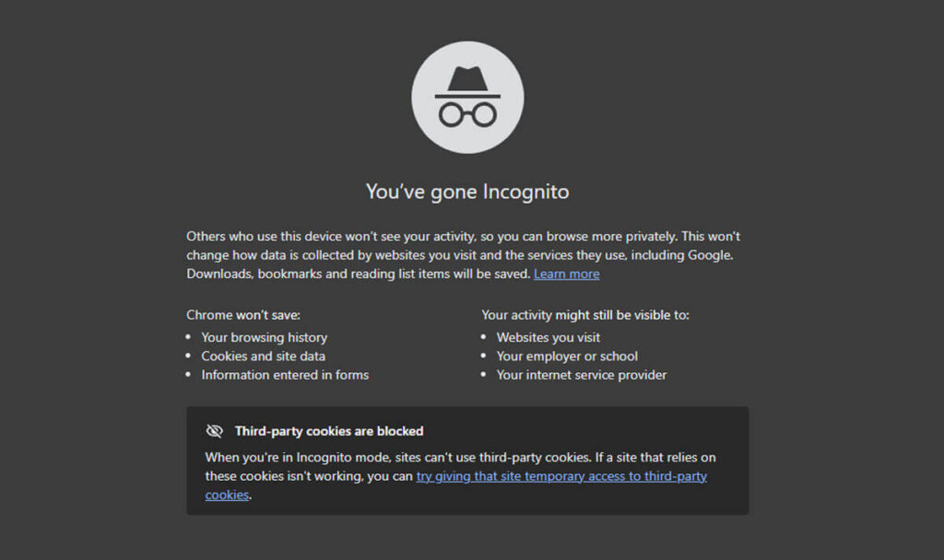This screenshot has height=560, width=944.
Task: Select the glasses in the Incognito logo
Action: [467, 112]
